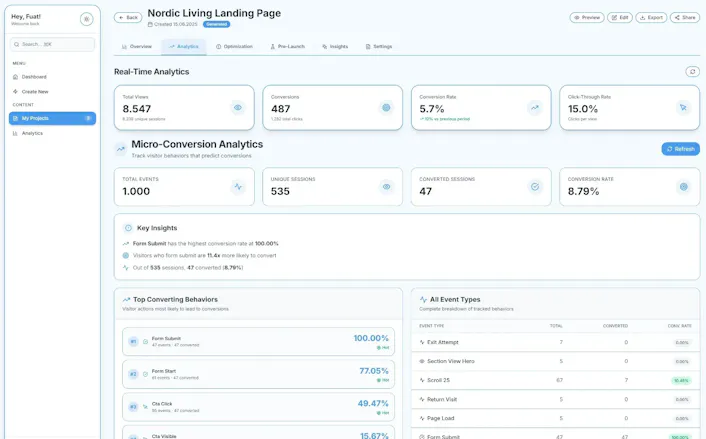Click the My Projects count badge
Viewport: 706px width, 439px height.
pyautogui.click(x=88, y=118)
